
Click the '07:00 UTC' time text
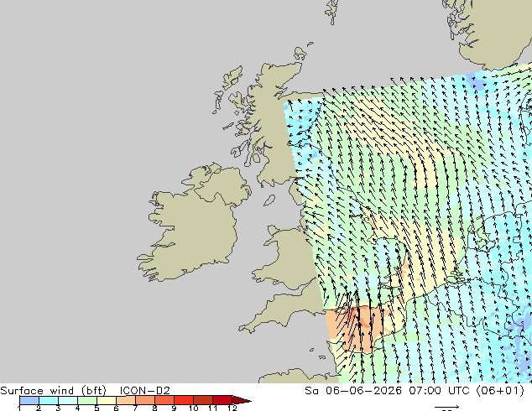[439, 391]
